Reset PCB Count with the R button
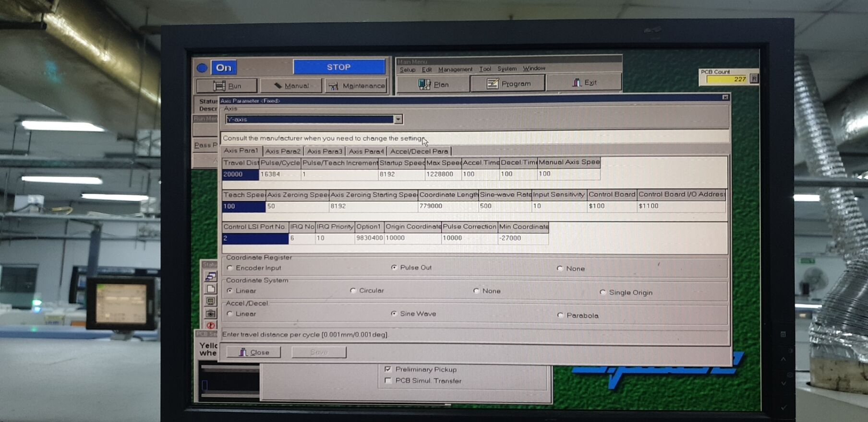Image resolution: width=868 pixels, height=422 pixels. click(754, 79)
